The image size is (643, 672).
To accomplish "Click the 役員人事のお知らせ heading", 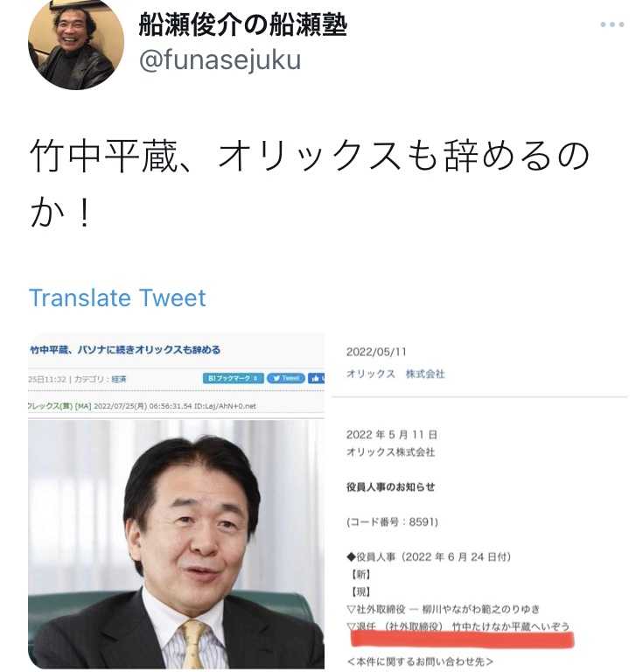I will (x=391, y=486).
